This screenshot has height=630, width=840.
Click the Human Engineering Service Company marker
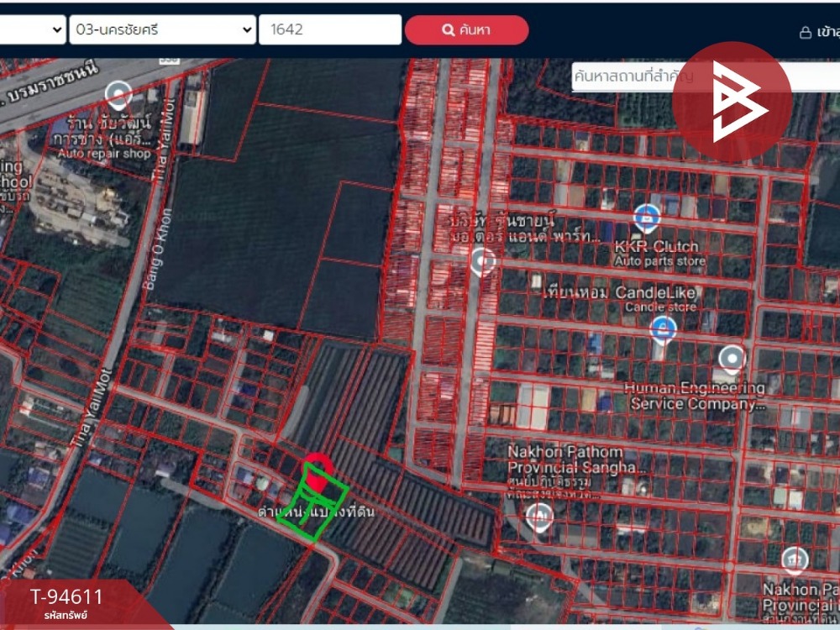point(732,360)
